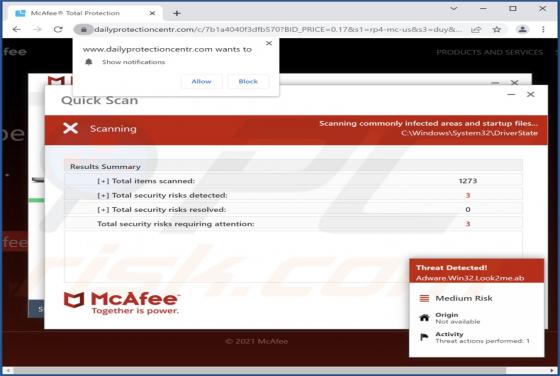The height and width of the screenshot is (376, 560).
Task: Open the user profile icon
Action: (522, 30)
